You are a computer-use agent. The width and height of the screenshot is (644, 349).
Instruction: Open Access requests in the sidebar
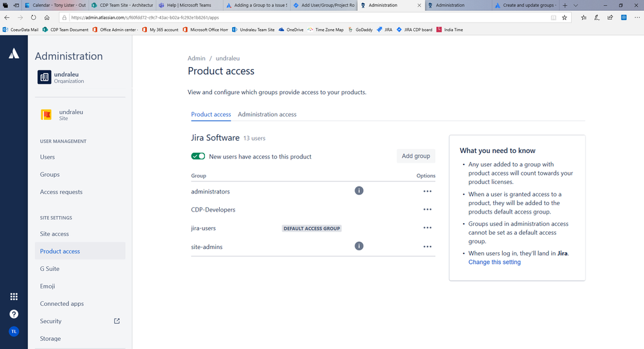point(80,192)
